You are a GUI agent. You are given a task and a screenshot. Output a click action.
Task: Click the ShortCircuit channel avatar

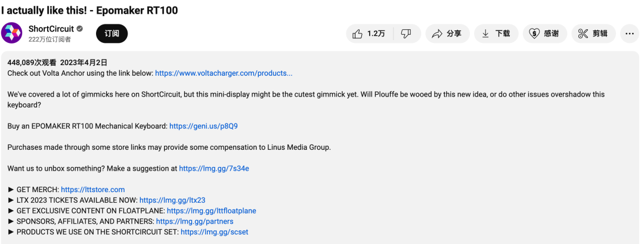click(12, 33)
